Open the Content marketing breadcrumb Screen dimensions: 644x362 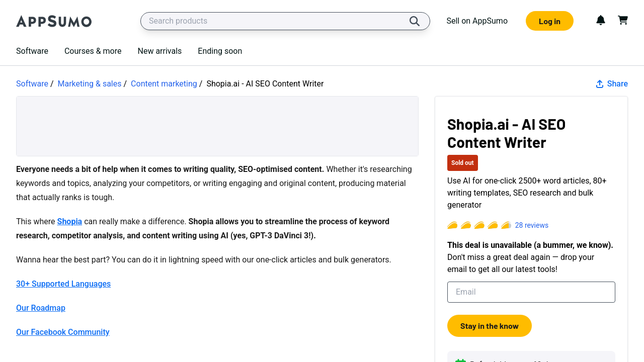(x=164, y=84)
